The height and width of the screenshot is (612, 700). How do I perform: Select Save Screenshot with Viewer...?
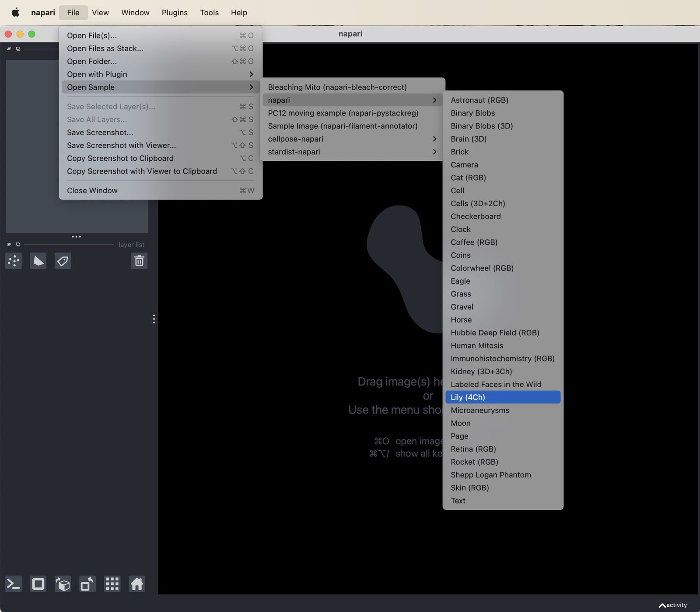tap(161, 145)
